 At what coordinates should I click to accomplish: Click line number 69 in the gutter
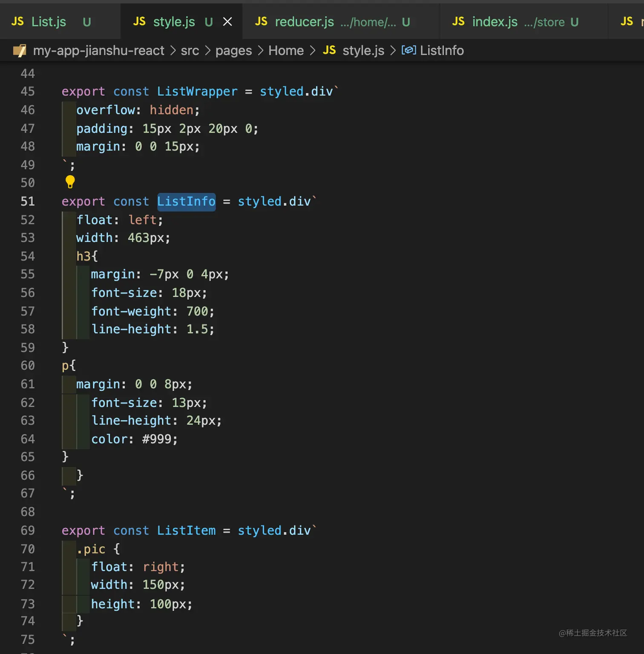click(28, 531)
